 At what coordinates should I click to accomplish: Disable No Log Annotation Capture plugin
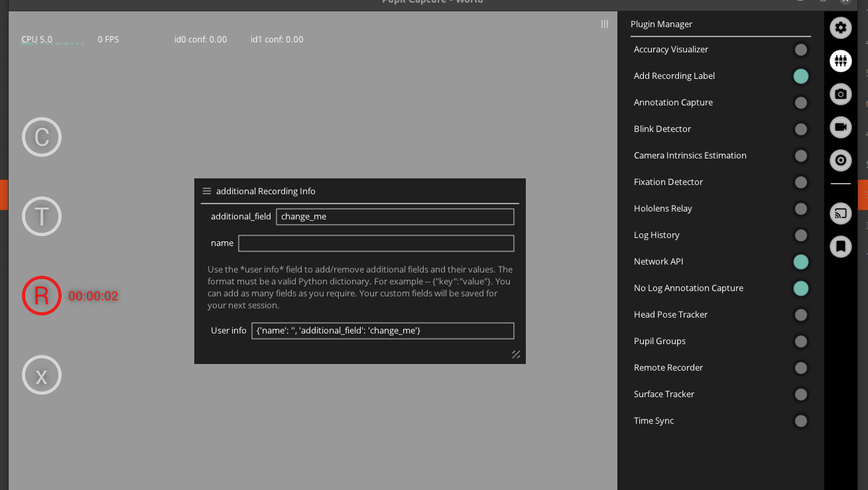pos(801,288)
